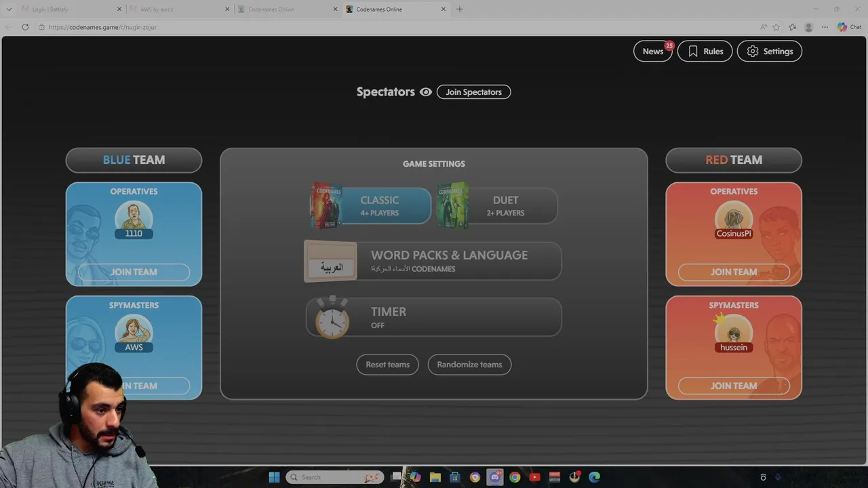Screen dimensions: 868x488
Task: Open the Windows Start menu
Action: 274,477
